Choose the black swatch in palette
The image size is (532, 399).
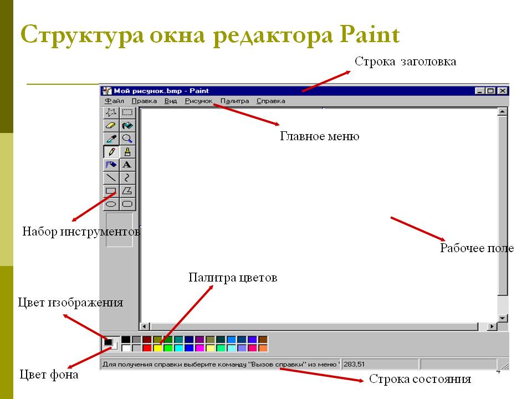pyautogui.click(x=126, y=339)
